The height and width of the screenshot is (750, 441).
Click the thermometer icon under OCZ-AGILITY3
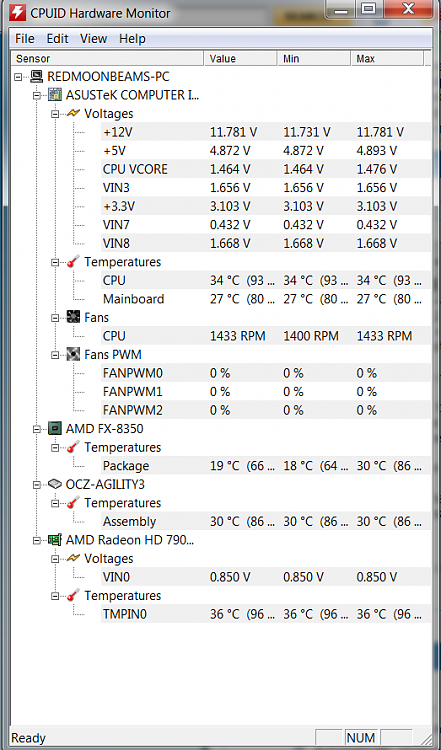73,503
